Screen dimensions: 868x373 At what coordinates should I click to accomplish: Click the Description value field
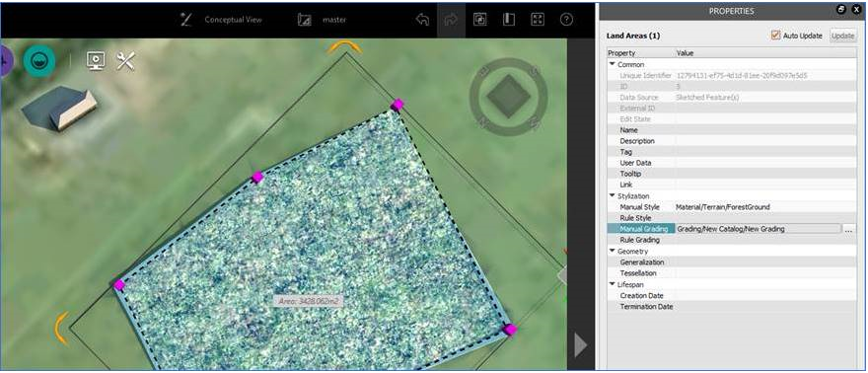point(765,141)
